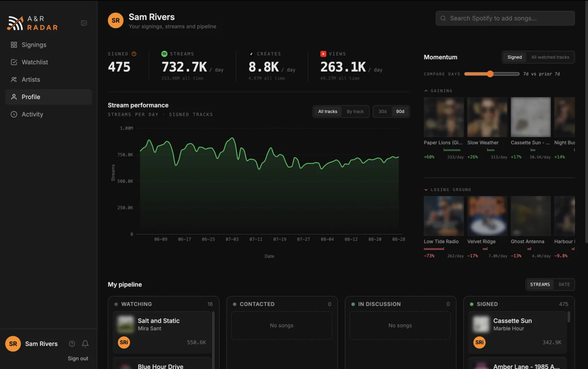The height and width of the screenshot is (369, 588).
Task: Click Sam Rivers name in sidebar footer
Action: (x=41, y=344)
